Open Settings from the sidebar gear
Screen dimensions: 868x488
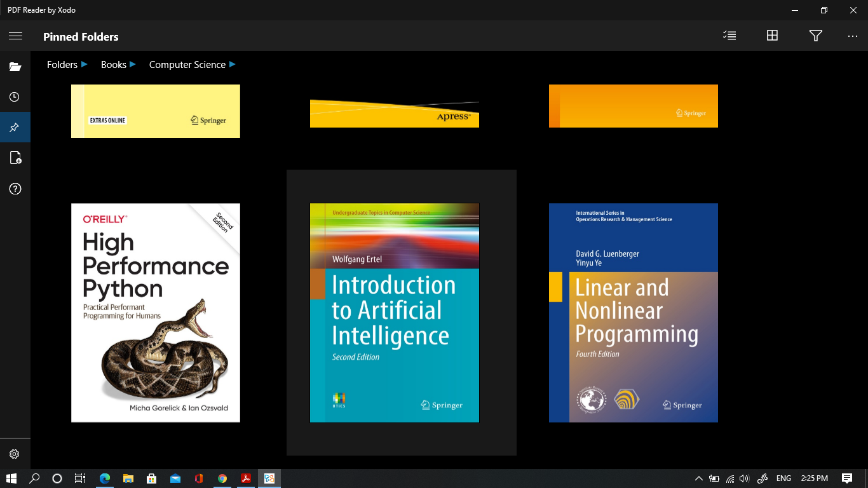click(x=15, y=453)
